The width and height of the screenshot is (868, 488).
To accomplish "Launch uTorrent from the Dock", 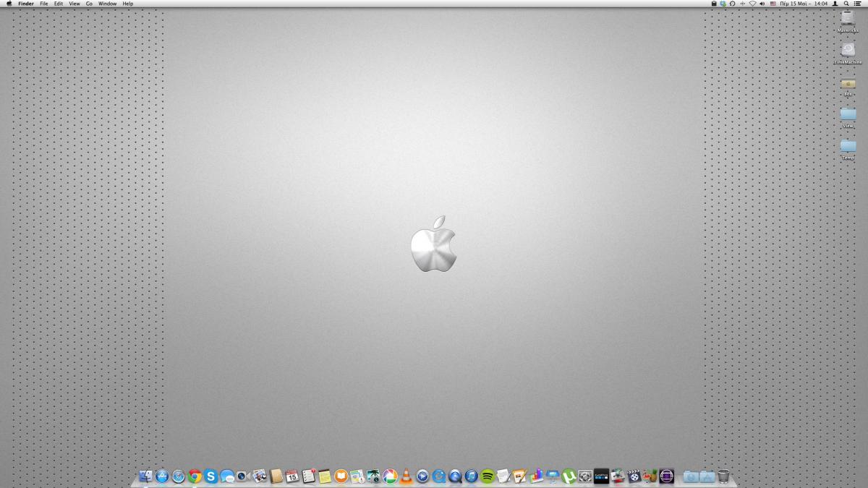I will [569, 476].
